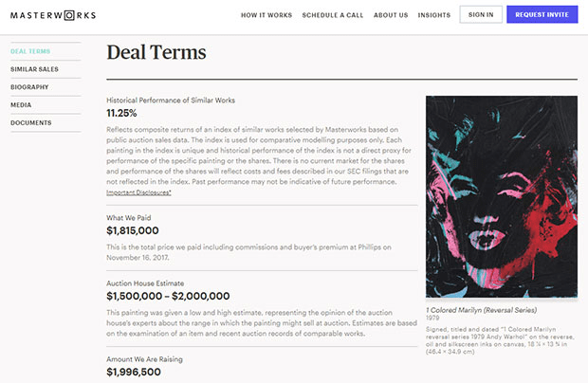Open the About Us menu item

point(391,15)
